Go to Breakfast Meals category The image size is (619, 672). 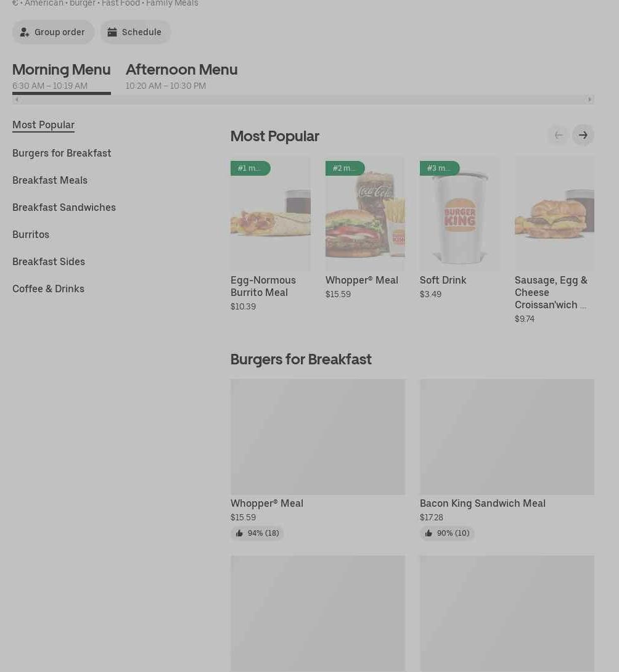[x=50, y=180]
